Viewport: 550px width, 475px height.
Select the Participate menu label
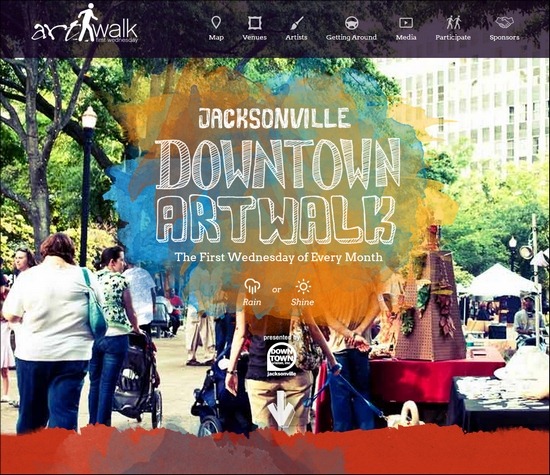(x=453, y=37)
